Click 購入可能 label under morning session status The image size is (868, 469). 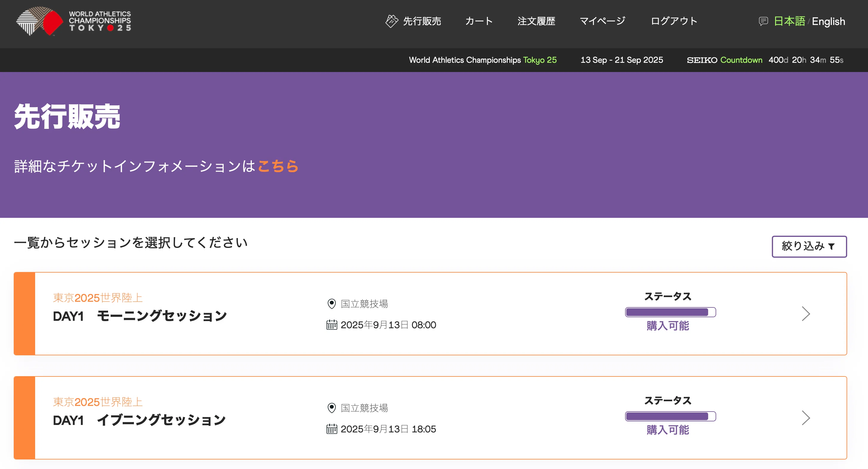click(668, 326)
